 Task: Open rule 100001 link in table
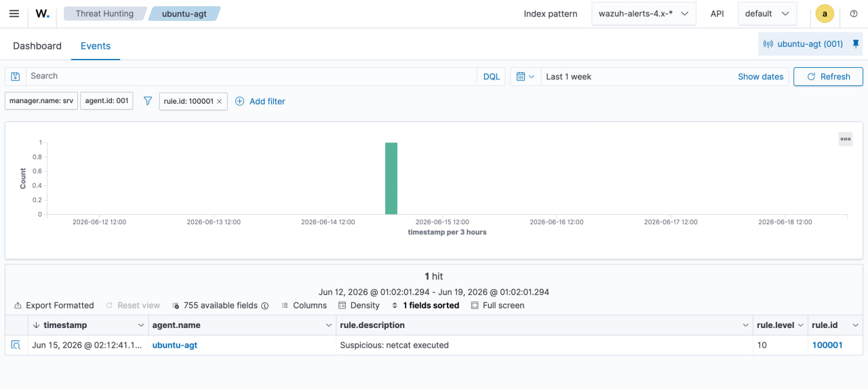pyautogui.click(x=827, y=345)
